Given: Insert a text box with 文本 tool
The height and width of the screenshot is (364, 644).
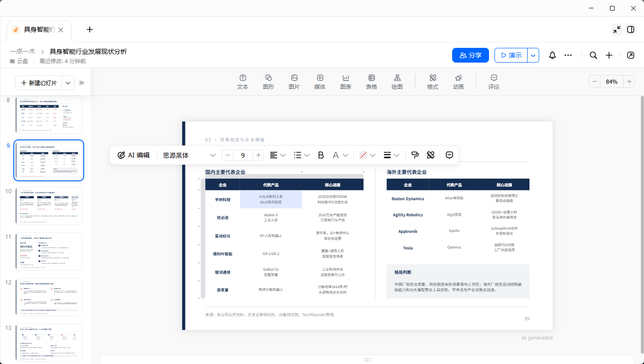Looking at the screenshot, I should [242, 82].
